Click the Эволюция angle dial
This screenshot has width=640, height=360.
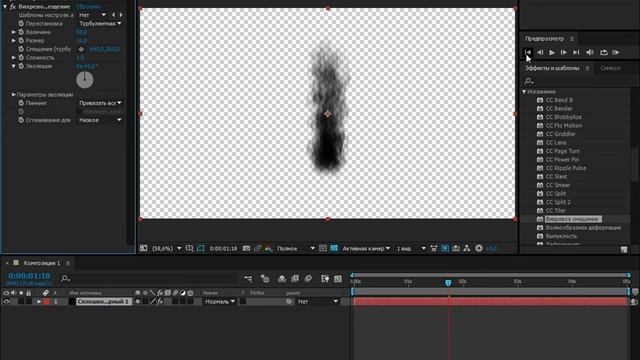coord(84,80)
